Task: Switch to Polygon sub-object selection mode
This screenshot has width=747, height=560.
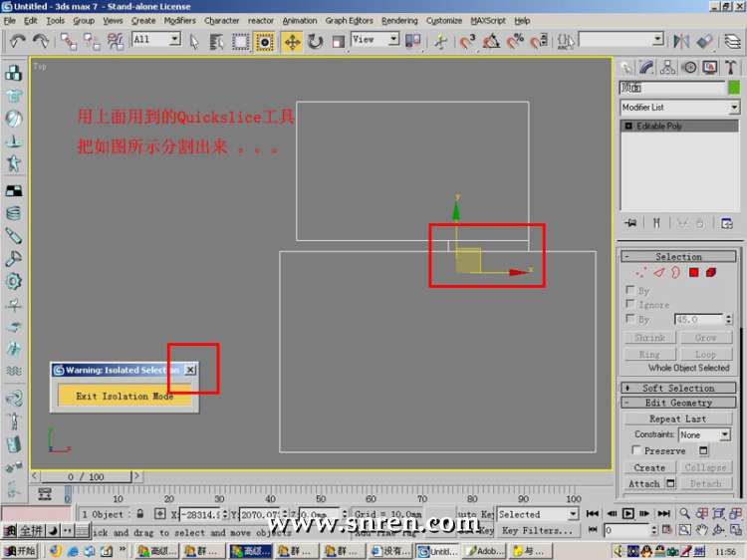Action: pos(694,272)
